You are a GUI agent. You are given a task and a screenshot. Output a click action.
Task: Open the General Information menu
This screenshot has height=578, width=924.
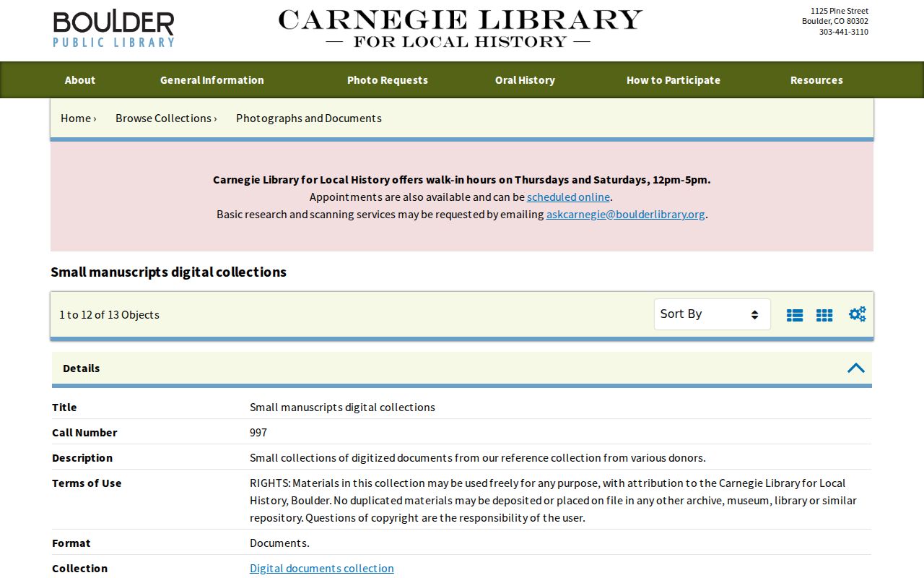pyautogui.click(x=212, y=80)
